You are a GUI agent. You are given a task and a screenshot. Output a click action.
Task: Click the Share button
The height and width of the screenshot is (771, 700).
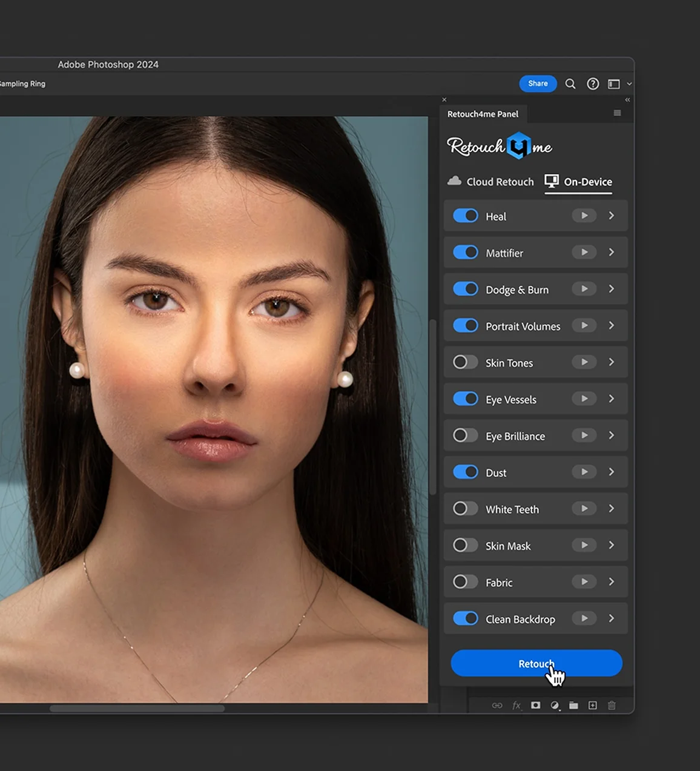(x=538, y=84)
